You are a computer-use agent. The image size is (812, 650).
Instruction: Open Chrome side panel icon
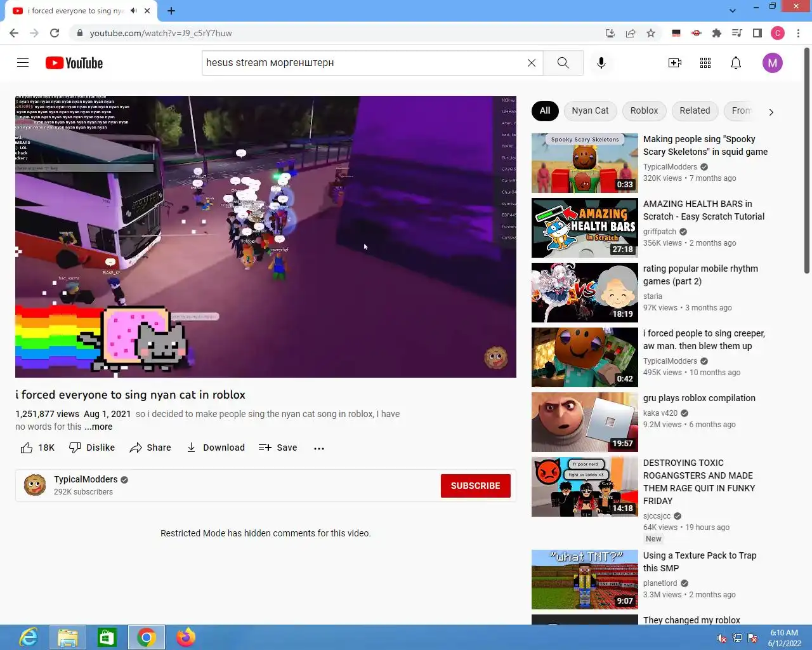(x=757, y=33)
